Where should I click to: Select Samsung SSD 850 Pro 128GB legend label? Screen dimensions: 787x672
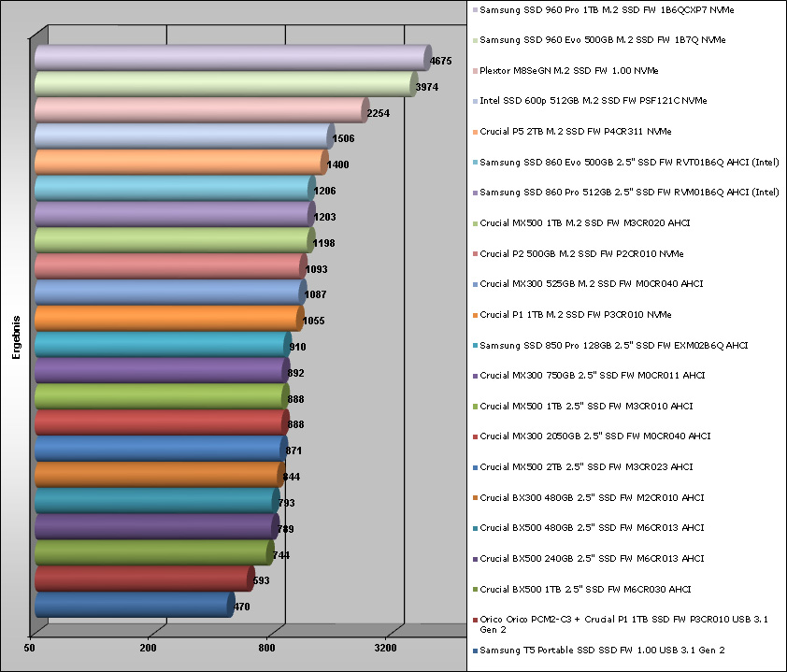[x=613, y=346]
